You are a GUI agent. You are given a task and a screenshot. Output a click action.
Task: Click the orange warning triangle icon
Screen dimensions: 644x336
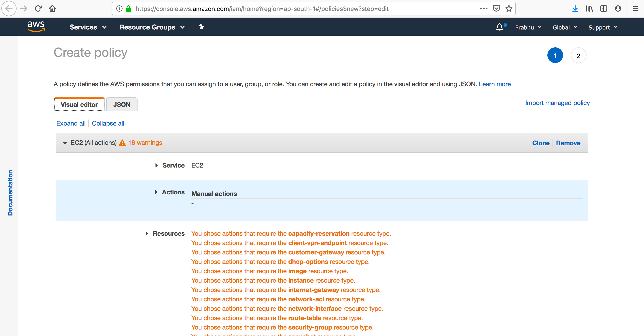(x=122, y=143)
